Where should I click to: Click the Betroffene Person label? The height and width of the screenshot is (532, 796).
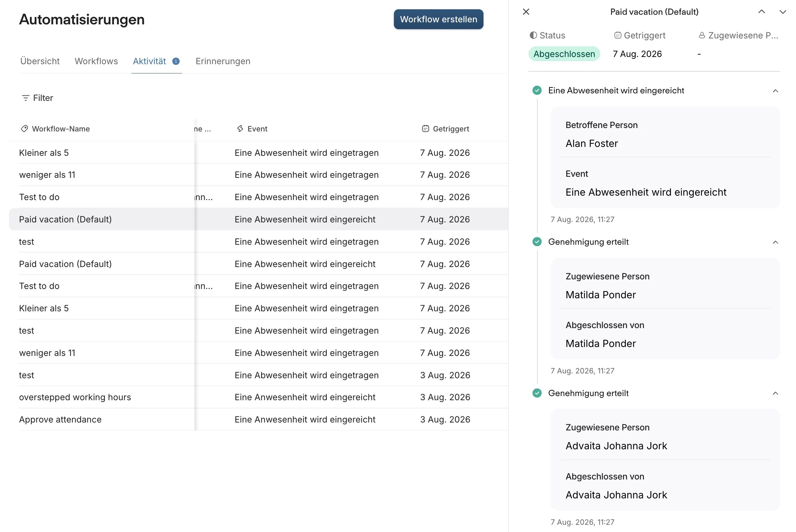point(601,125)
